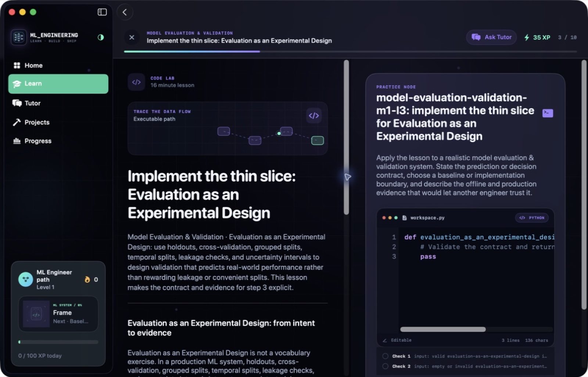This screenshot has width=588, height=377.
Task: Open the Home page
Action: [x=58, y=65]
